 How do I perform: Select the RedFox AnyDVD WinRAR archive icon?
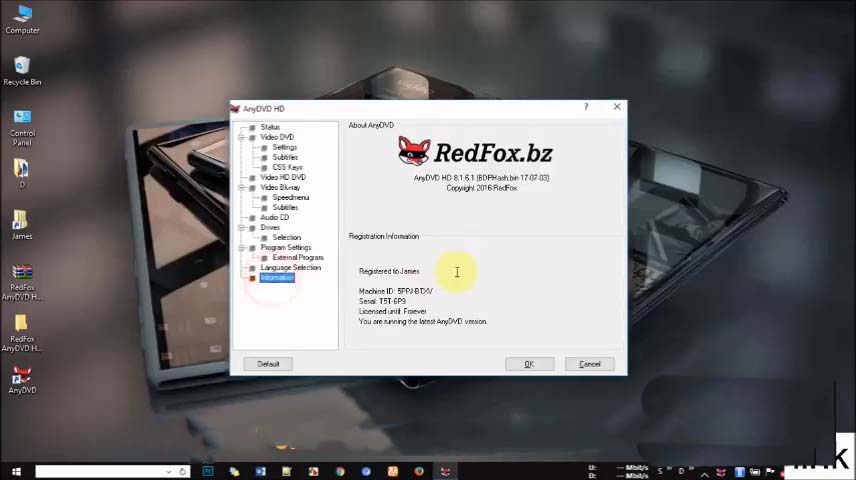tap(22, 282)
